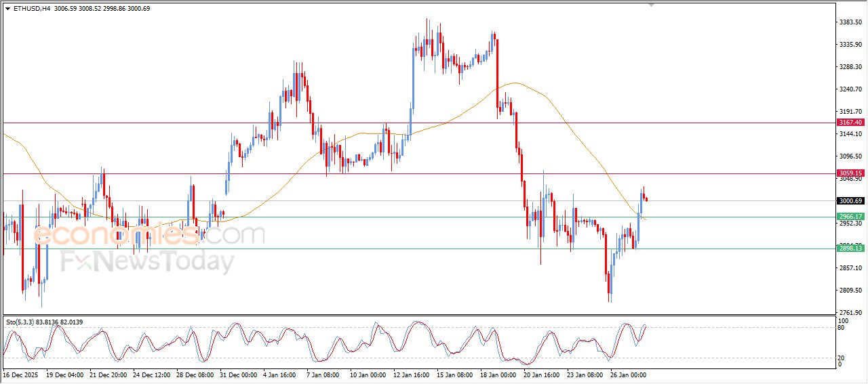The height and width of the screenshot is (384, 868).
Task: Click the stochastic 100 level label
Action: click(x=844, y=320)
